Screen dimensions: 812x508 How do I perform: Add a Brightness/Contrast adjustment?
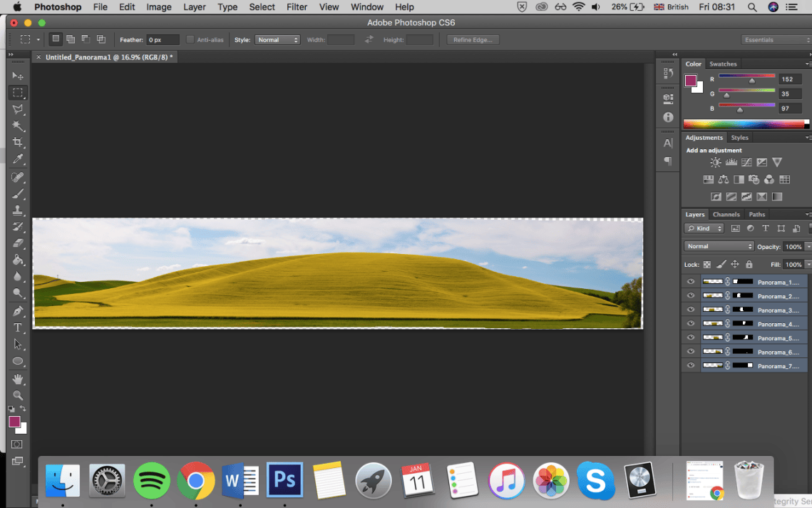coord(716,163)
